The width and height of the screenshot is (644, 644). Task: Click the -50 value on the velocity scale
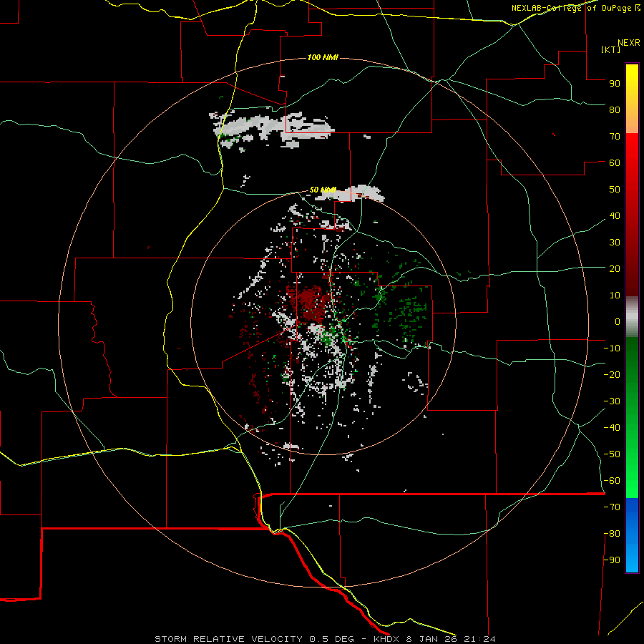click(612, 454)
